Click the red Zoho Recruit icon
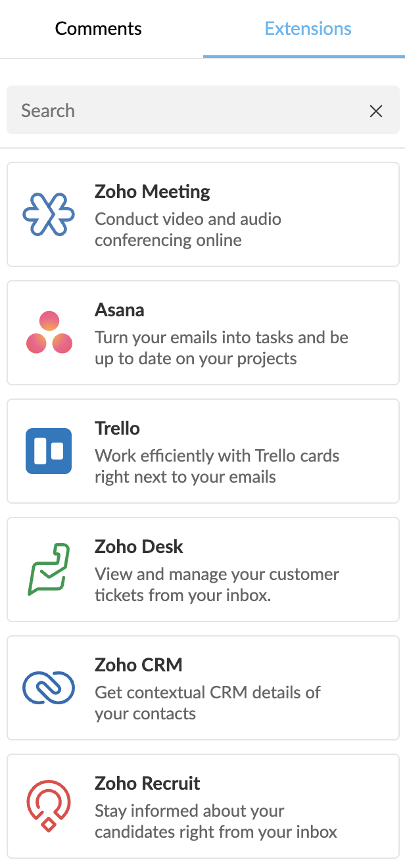The width and height of the screenshot is (405, 868). pyautogui.click(x=49, y=806)
